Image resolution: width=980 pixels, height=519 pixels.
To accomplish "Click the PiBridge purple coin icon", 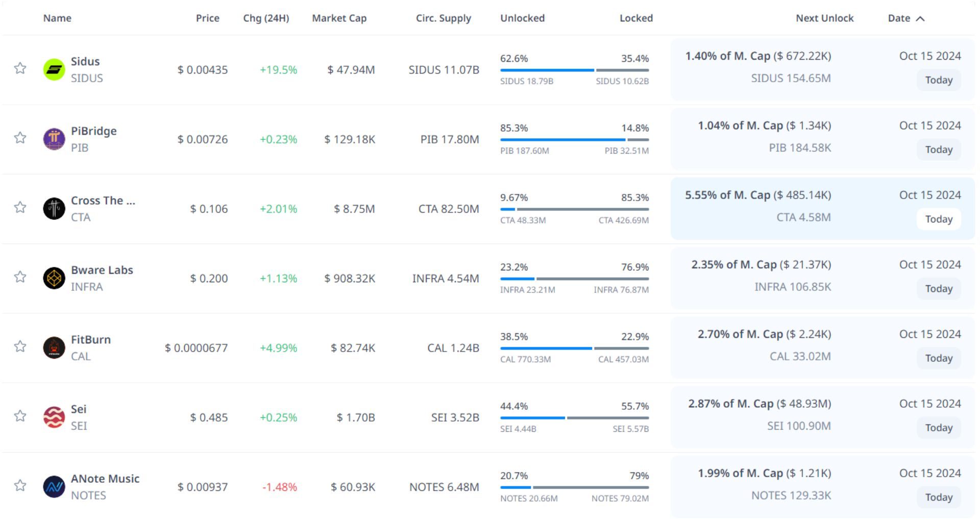I will [x=54, y=139].
